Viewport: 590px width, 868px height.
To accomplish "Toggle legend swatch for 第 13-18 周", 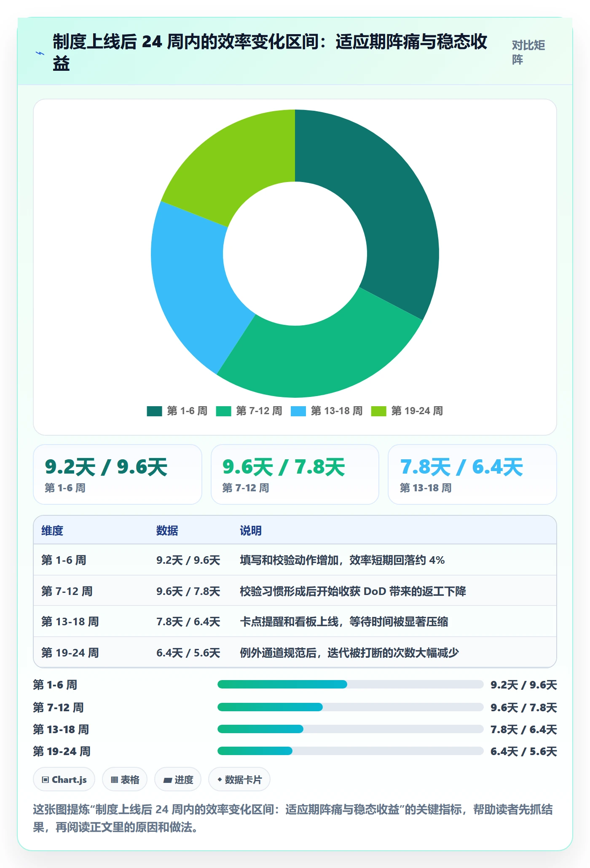I will [x=298, y=411].
